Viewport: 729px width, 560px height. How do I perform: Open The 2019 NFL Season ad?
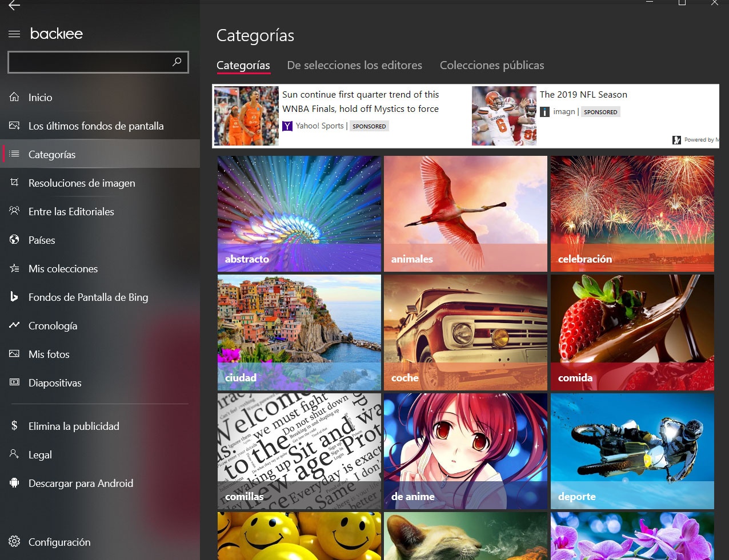pos(583,95)
